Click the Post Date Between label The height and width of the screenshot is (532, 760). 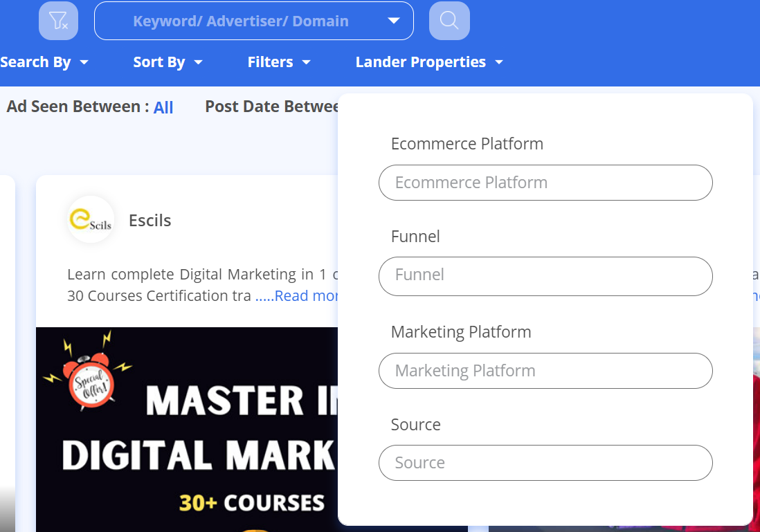click(x=271, y=107)
